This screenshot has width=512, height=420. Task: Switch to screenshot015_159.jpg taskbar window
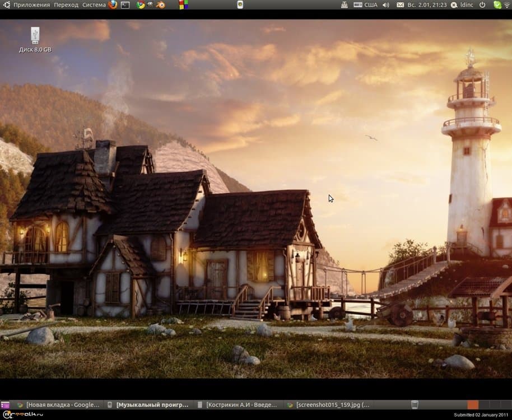[328, 405]
